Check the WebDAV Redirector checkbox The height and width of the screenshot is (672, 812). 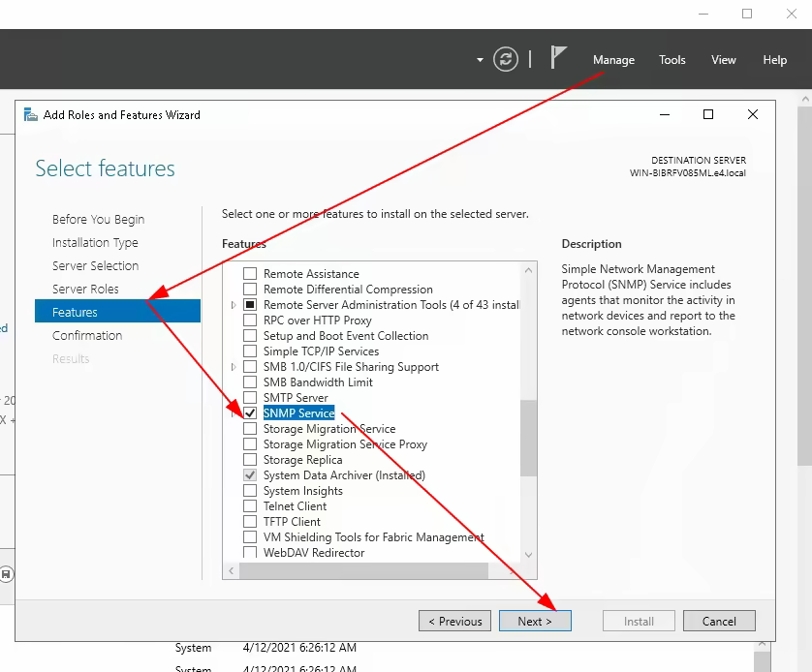coord(250,552)
